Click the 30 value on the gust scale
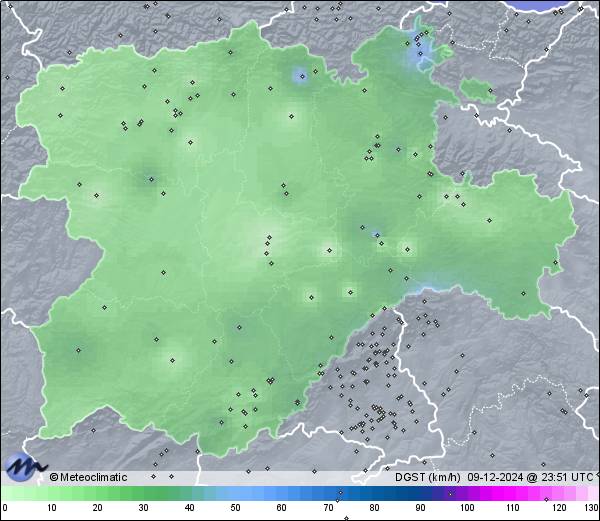 (143, 508)
